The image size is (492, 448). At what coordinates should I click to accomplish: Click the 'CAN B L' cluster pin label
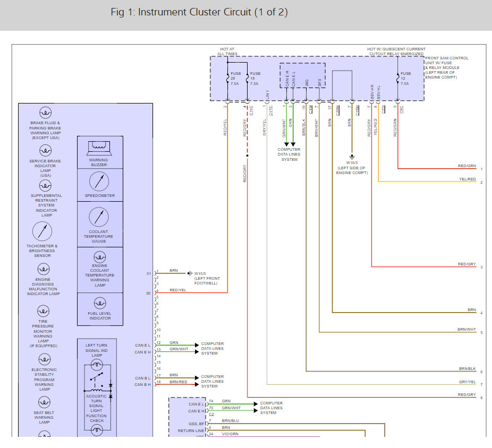[x=143, y=378]
